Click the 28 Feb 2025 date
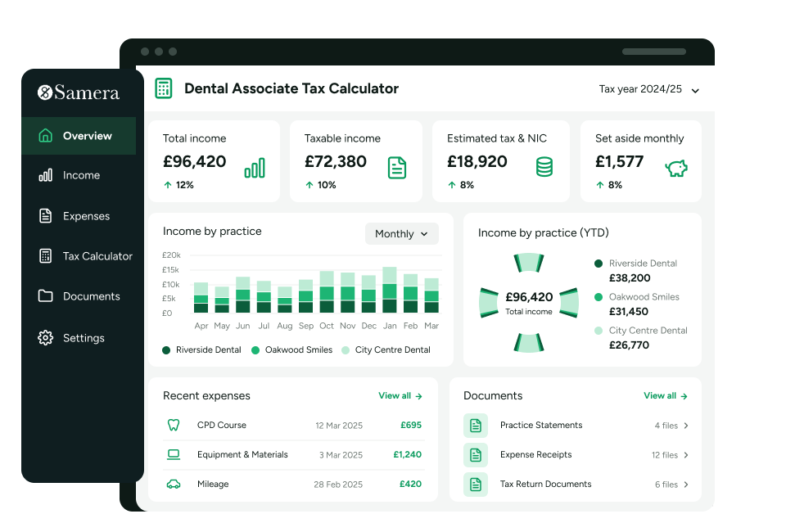 pyautogui.click(x=338, y=485)
